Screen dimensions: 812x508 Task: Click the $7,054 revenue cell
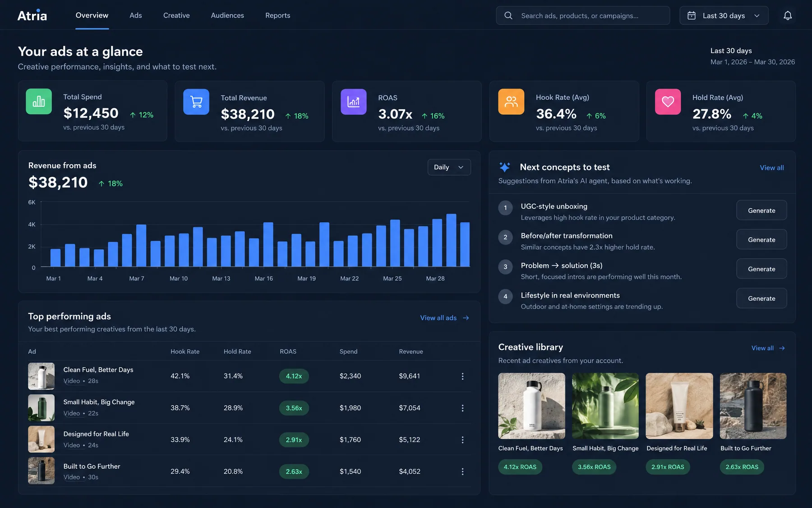pyautogui.click(x=410, y=408)
